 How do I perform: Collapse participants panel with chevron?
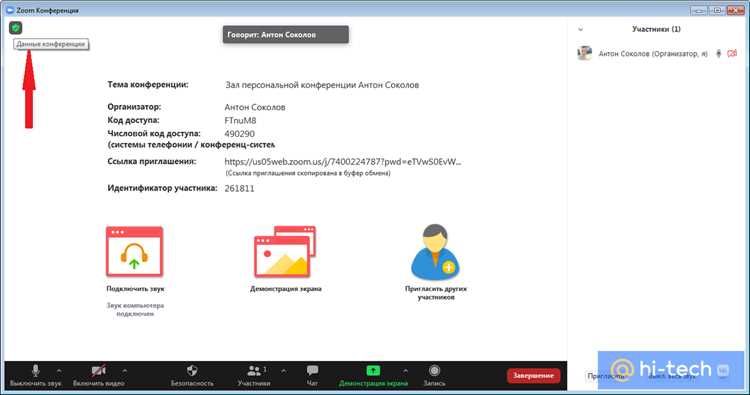click(x=580, y=29)
